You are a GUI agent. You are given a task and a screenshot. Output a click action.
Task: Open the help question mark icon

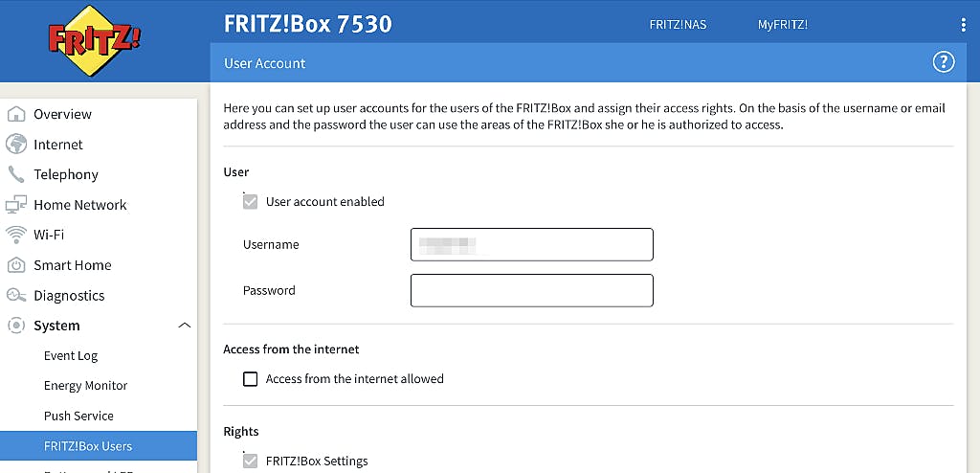click(944, 62)
